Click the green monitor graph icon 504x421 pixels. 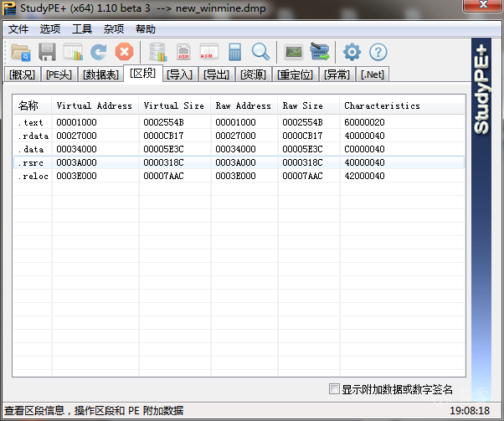[294, 52]
